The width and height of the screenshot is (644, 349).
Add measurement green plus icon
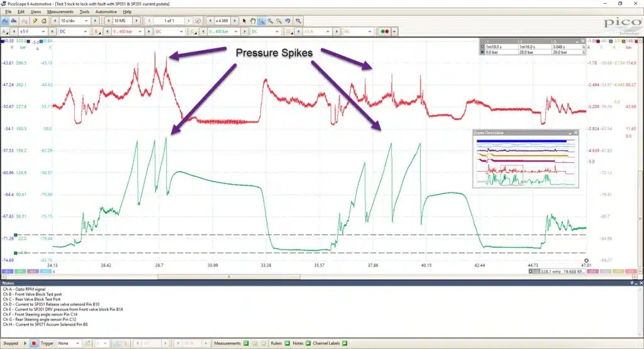coord(246,343)
